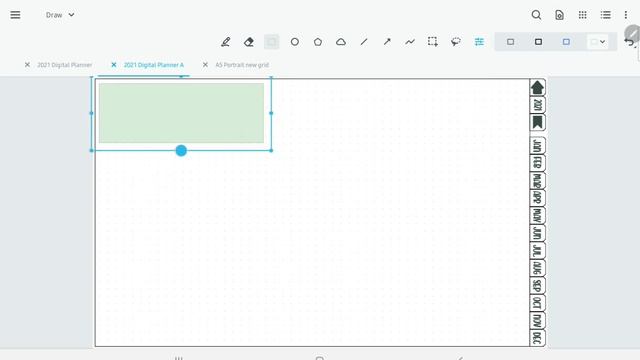The height and width of the screenshot is (360, 640).
Task: Go to the planner home page tab
Action: pos(537,87)
